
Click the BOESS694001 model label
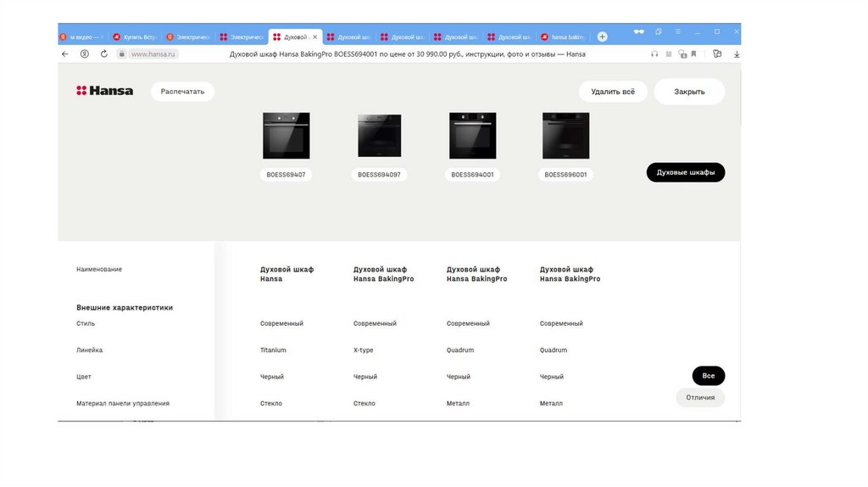pyautogui.click(x=472, y=175)
